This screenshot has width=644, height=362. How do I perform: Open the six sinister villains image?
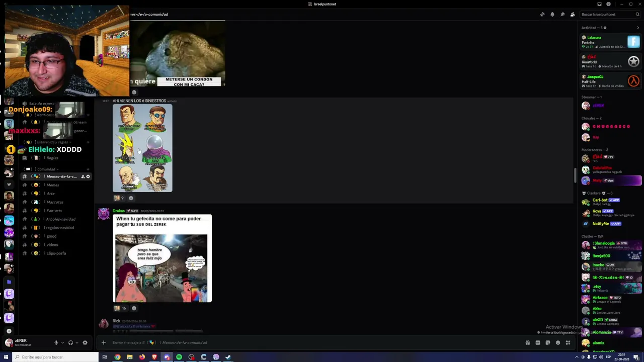tap(142, 148)
